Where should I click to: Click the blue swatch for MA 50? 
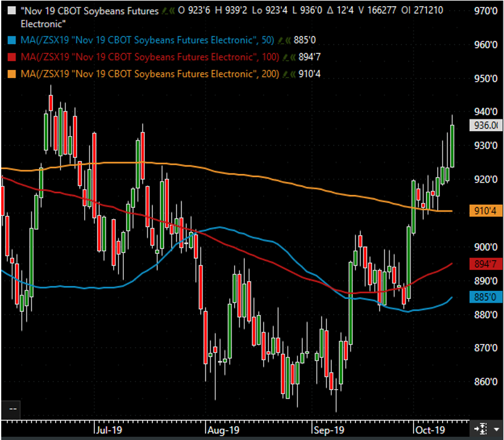click(12, 40)
